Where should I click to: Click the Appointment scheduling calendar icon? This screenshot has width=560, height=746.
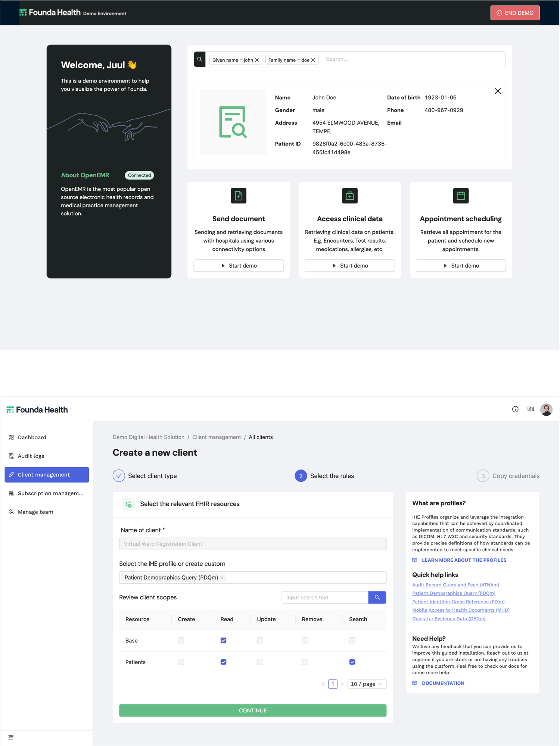point(461,196)
